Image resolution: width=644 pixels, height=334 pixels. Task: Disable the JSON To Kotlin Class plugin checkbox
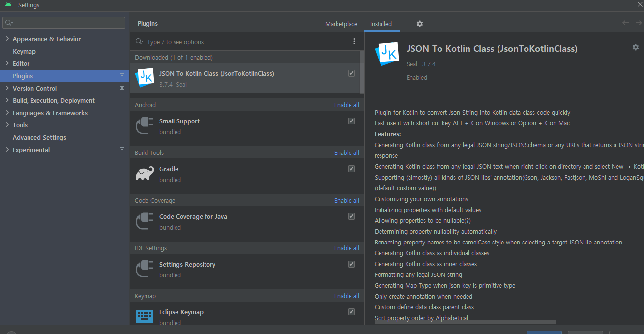click(351, 73)
